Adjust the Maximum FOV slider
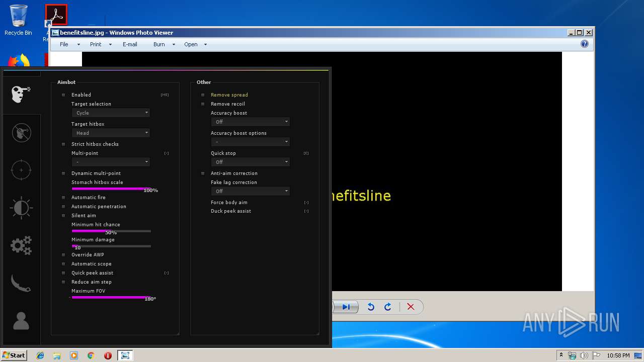The image size is (644, 362). click(111, 297)
